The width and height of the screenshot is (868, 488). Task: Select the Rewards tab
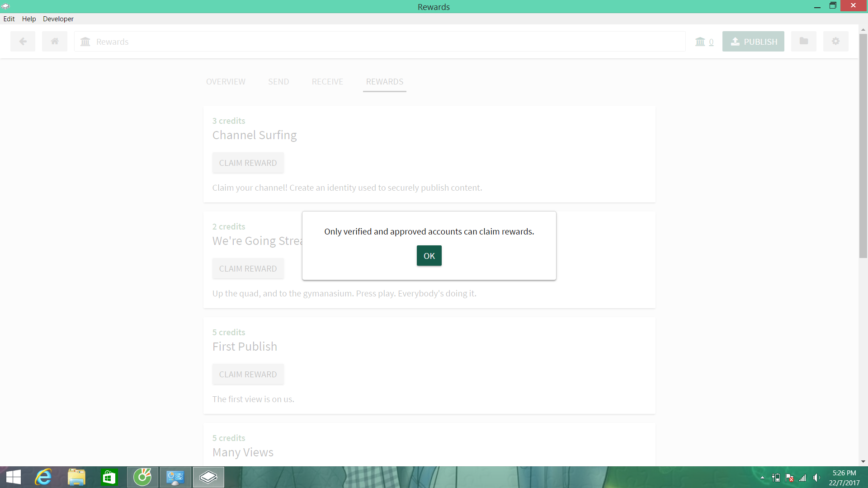384,82
